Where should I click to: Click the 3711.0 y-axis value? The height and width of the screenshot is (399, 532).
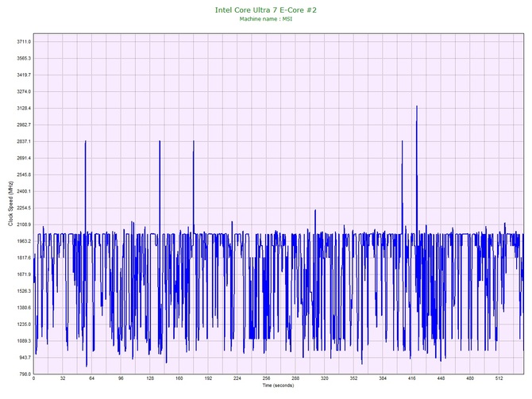(x=24, y=42)
